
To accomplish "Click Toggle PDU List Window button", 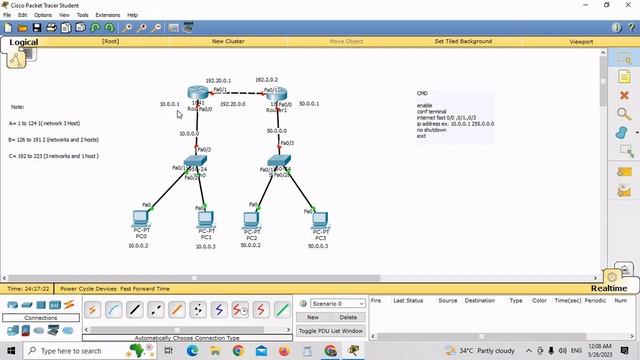I will (331, 331).
